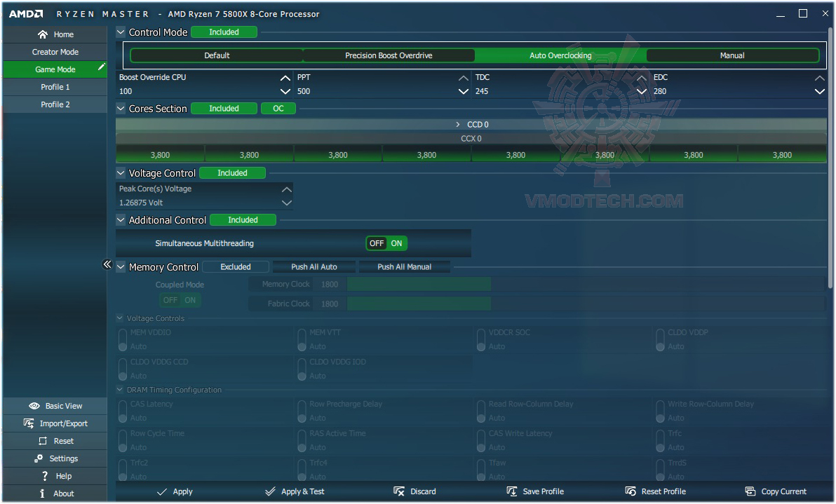The width and height of the screenshot is (836, 504).
Task: Open the Home tab
Action: point(55,34)
